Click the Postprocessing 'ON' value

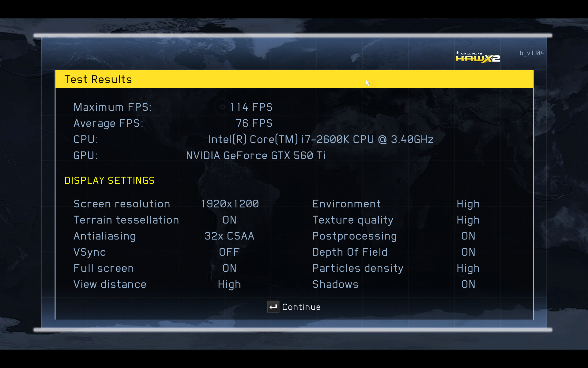[x=468, y=236]
